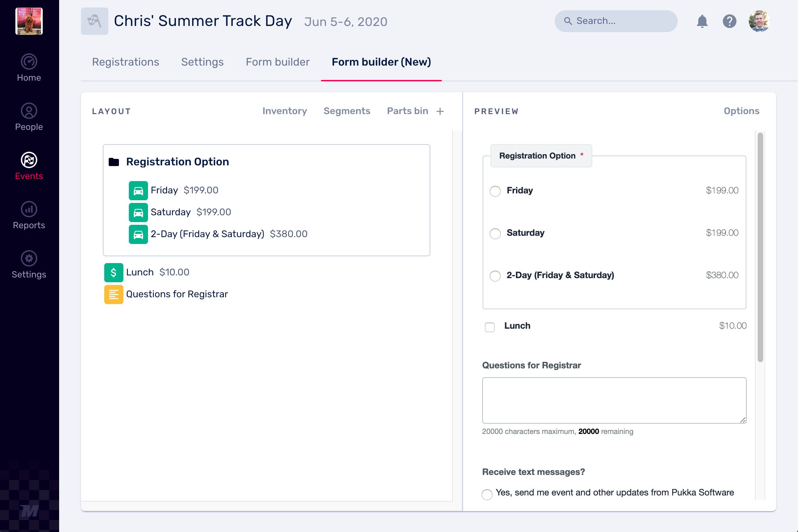This screenshot has height=532, width=798.
Task: Click the Reports chart sidebar icon
Action: pos(29,209)
